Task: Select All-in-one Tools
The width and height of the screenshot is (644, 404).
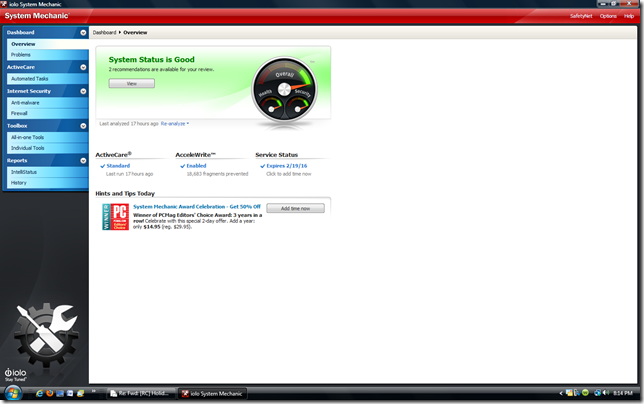Action: point(47,137)
